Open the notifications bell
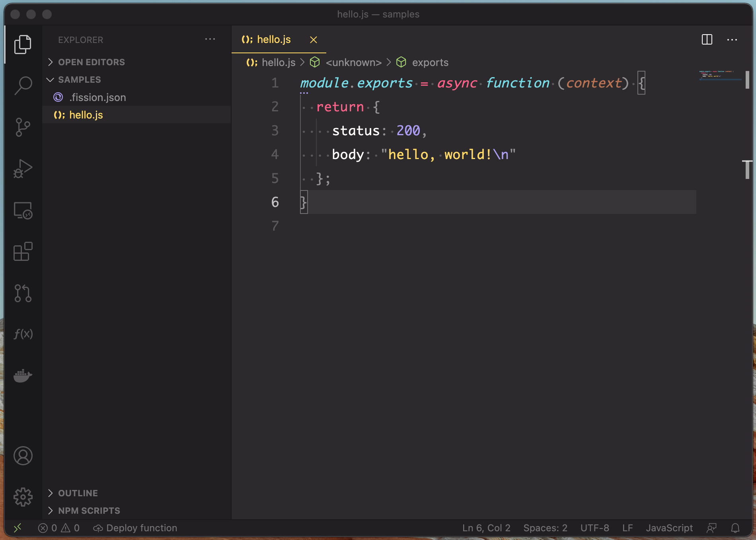Viewport: 756px width, 540px height. [x=735, y=528]
